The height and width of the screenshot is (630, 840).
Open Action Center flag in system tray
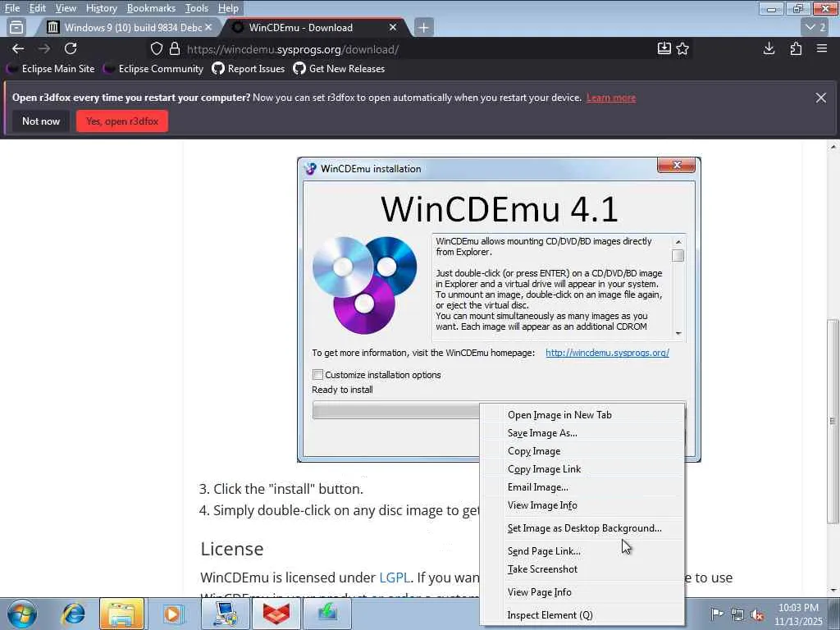pos(717,614)
